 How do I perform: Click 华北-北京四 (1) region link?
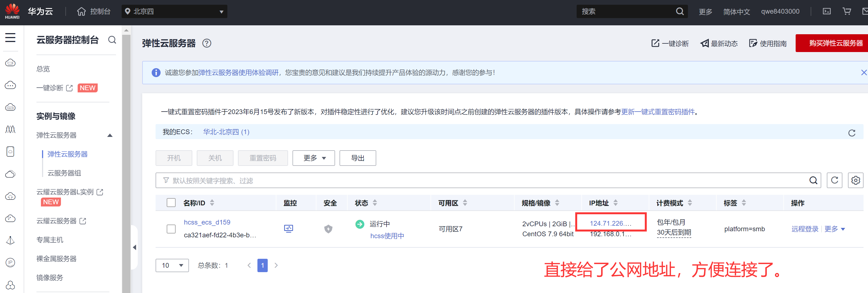click(226, 132)
